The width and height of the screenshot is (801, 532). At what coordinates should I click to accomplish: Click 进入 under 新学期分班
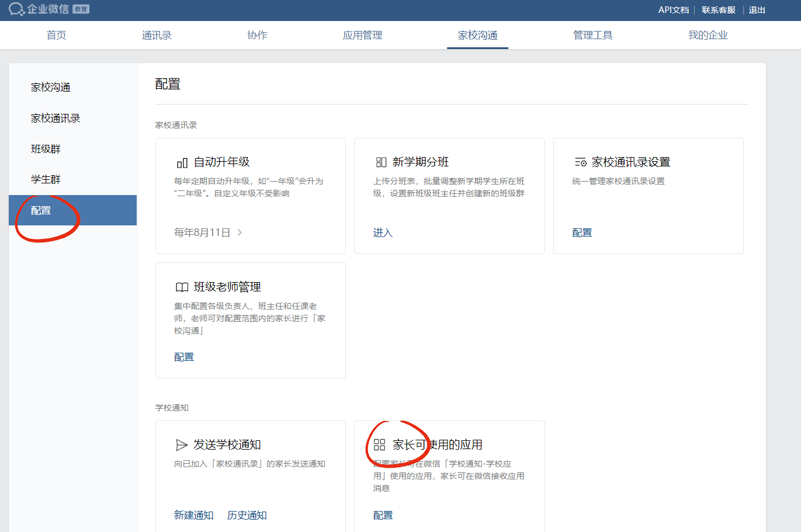coord(383,232)
